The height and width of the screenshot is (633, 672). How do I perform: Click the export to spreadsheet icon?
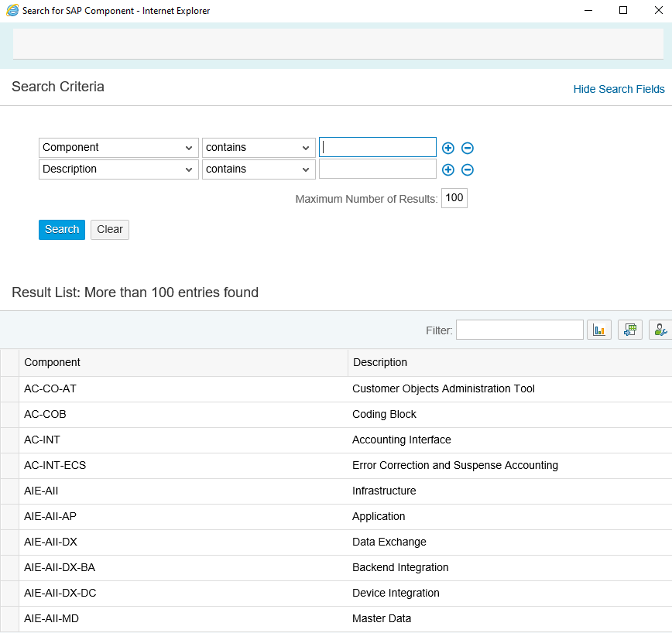pyautogui.click(x=630, y=330)
